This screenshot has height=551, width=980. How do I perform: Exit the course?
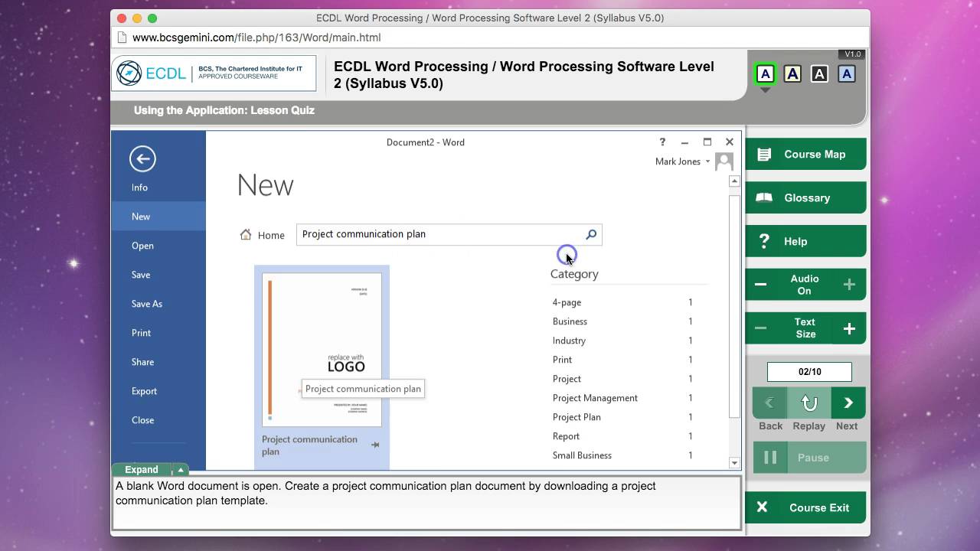coord(807,507)
